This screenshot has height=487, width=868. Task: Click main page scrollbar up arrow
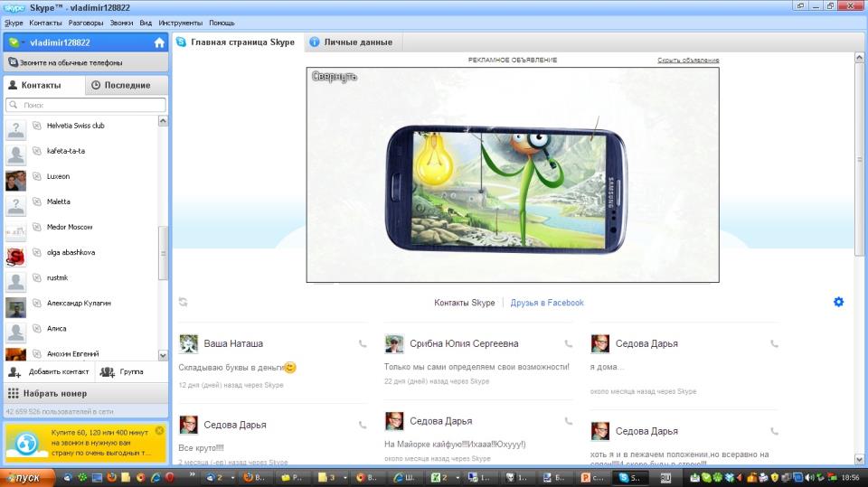(859, 58)
